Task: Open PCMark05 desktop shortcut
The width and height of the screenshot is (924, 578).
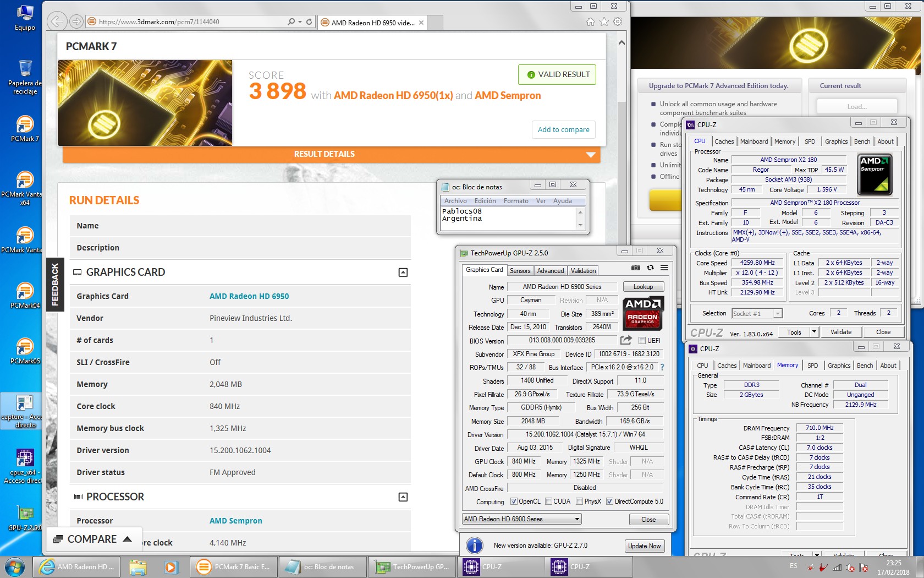Action: [25, 351]
